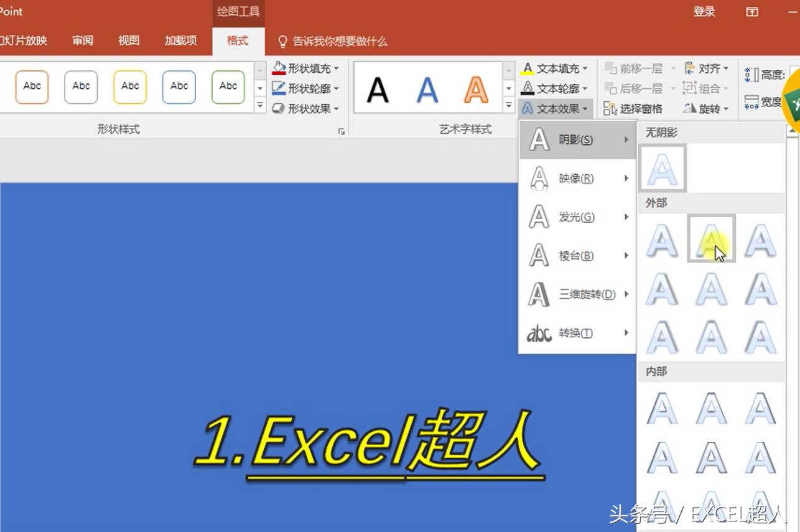Select first 内部 shadow in second row
This screenshot has width=800, height=532.
663,457
